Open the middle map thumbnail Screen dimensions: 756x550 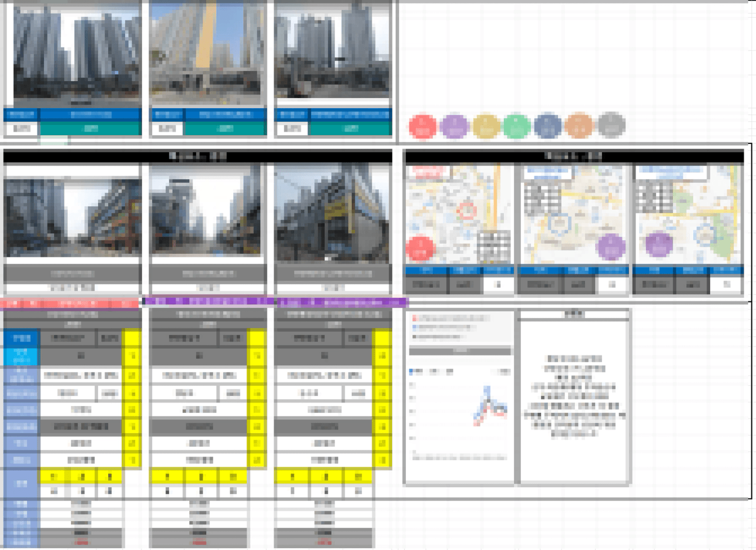click(574, 215)
